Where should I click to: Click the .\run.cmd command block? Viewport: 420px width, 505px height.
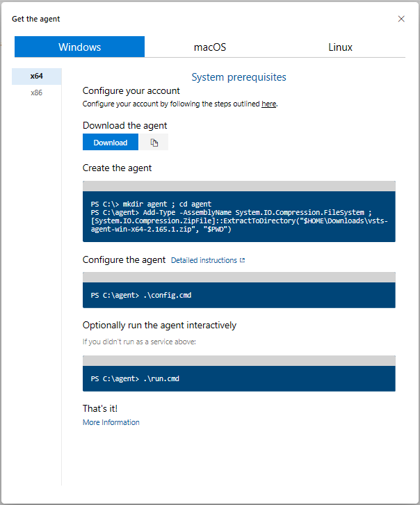(x=239, y=378)
